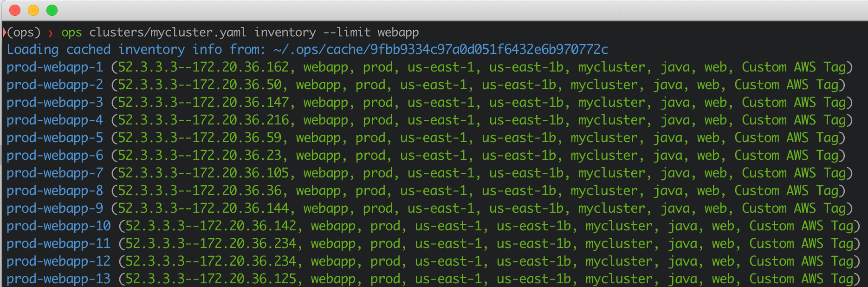868x287 pixels.
Task: Click the IP ending 36.105 for prod-webapp-7
Action: (x=203, y=173)
